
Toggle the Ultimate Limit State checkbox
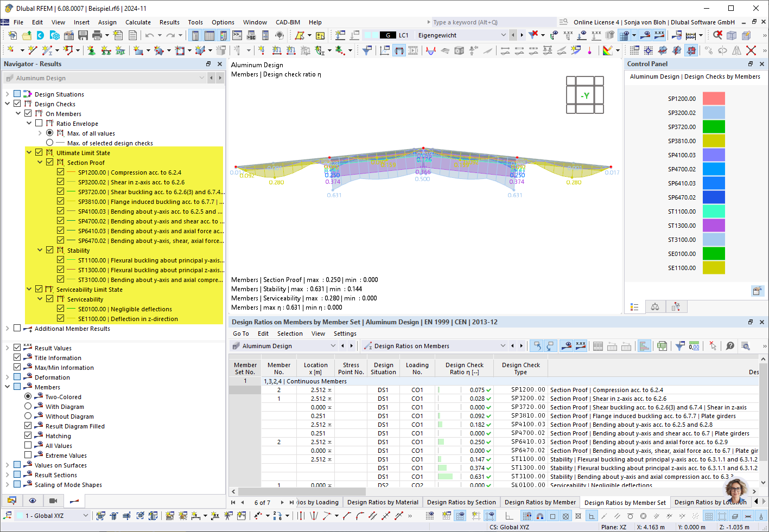(x=39, y=152)
